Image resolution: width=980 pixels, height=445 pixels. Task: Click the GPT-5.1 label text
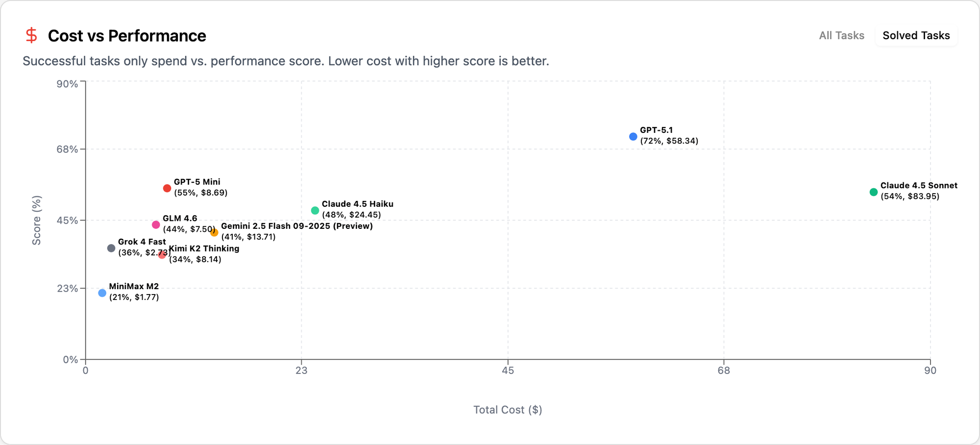pos(656,130)
